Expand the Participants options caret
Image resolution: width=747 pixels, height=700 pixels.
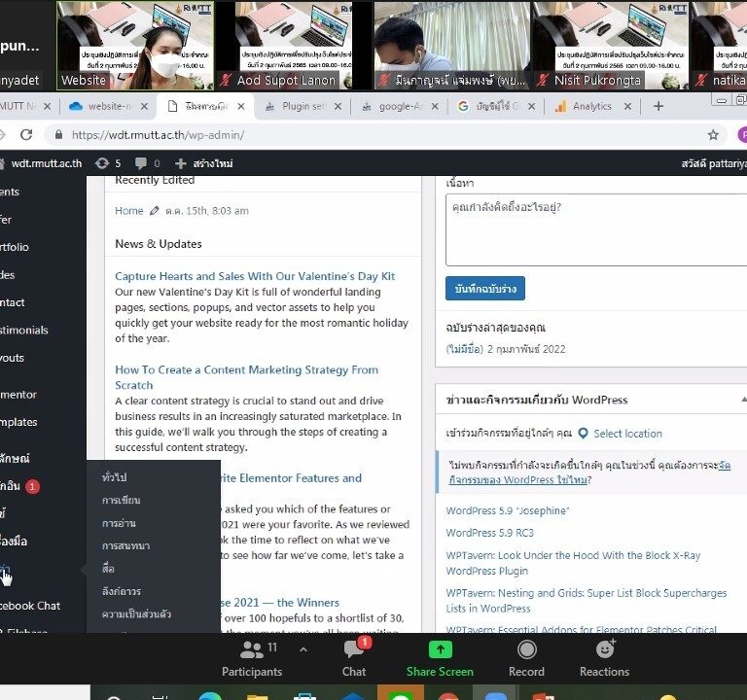(303, 649)
